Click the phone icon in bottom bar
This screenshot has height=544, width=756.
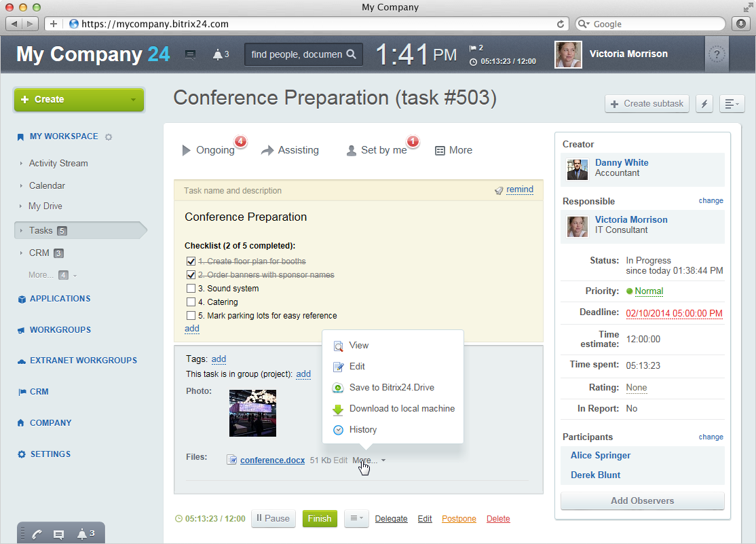click(x=37, y=534)
